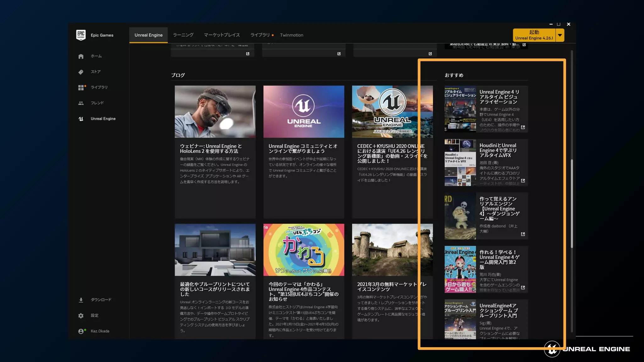Screen dimensions: 644x362
Task: Open the Library grid icon in the sidebar
Action: coord(81,87)
